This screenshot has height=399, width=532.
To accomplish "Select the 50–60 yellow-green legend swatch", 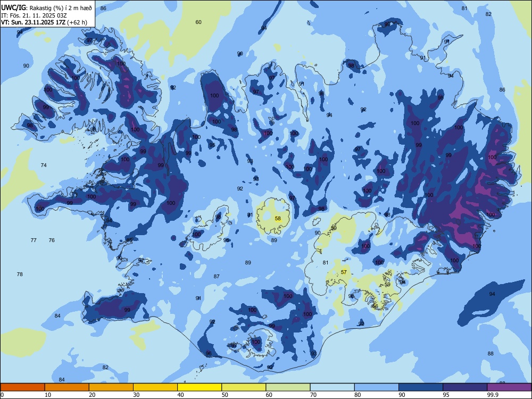I will 244,387.
